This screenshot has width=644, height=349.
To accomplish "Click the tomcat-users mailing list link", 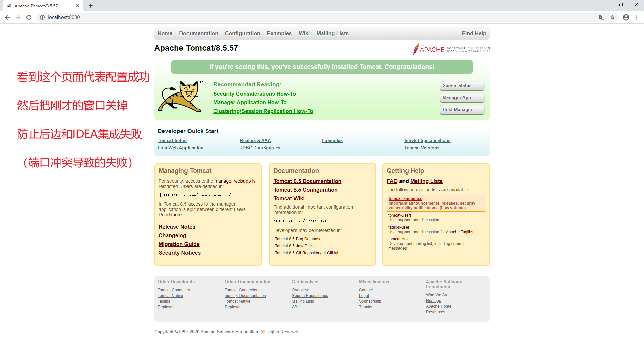I will click(400, 215).
